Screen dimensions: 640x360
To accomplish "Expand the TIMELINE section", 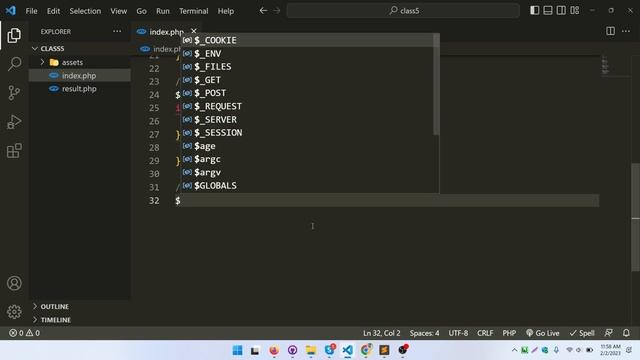I will point(80,320).
